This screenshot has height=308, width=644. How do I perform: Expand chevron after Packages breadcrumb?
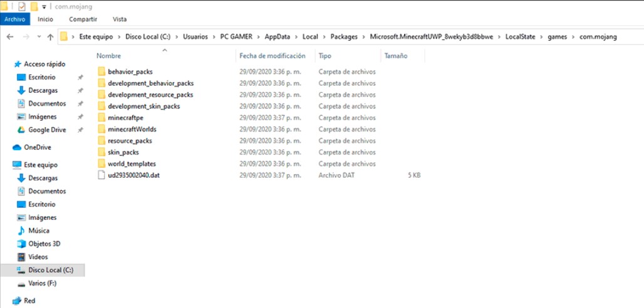(364, 36)
